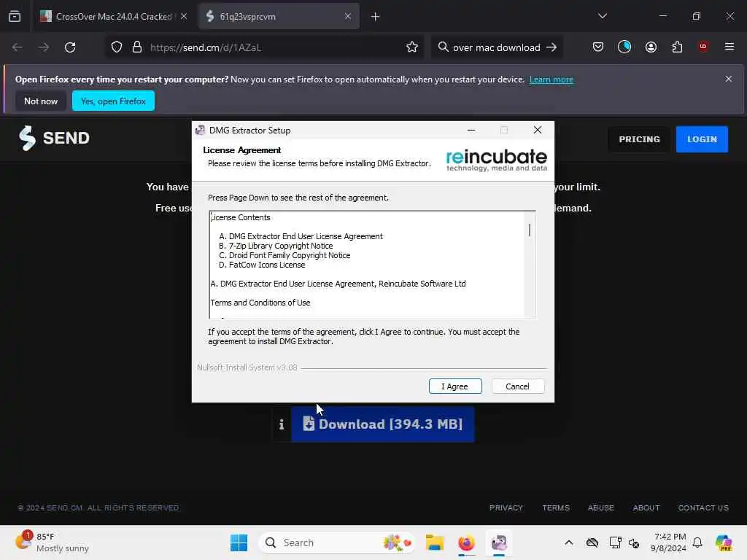Switch to the 61q23vsprcvm tab
Viewport: 747px width, 560px height.
click(x=279, y=16)
